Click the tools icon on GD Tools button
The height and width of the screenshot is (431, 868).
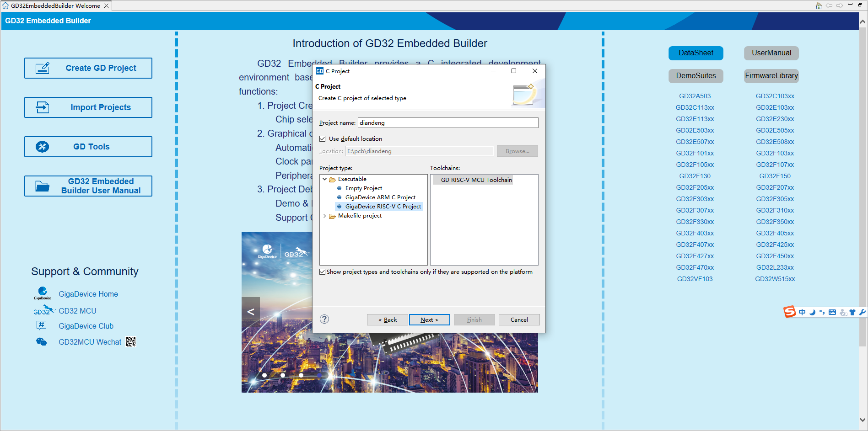pos(43,147)
